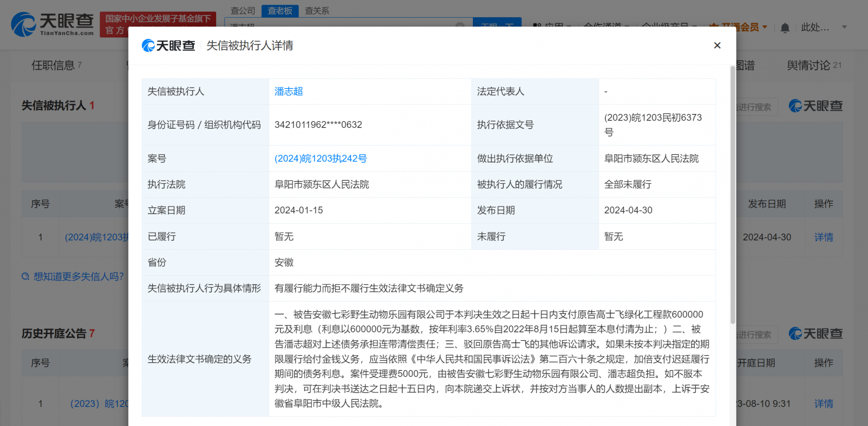Click the obligation paragraph starting 一、被告安徽七彩野生动物乐园
The height and width of the screenshot is (426, 868).
[492, 359]
